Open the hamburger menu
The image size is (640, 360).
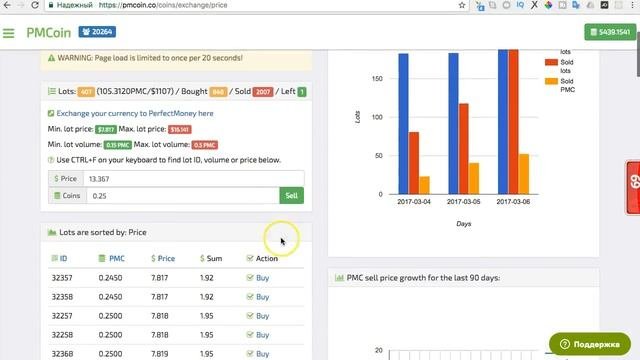[9, 33]
